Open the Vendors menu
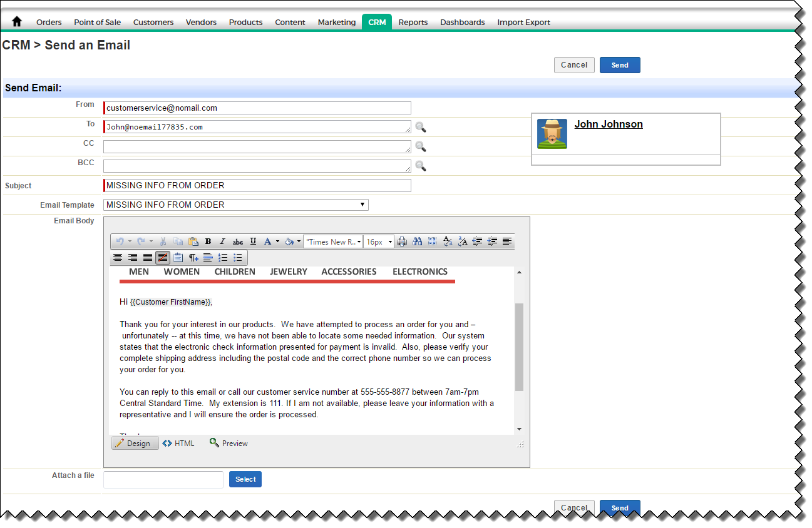This screenshot has height=528, width=812. (201, 22)
